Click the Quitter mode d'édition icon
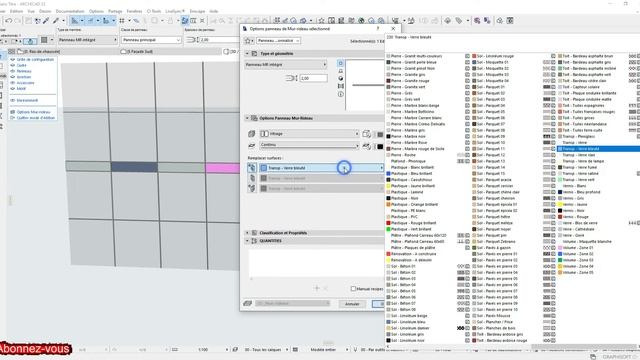 13,118
